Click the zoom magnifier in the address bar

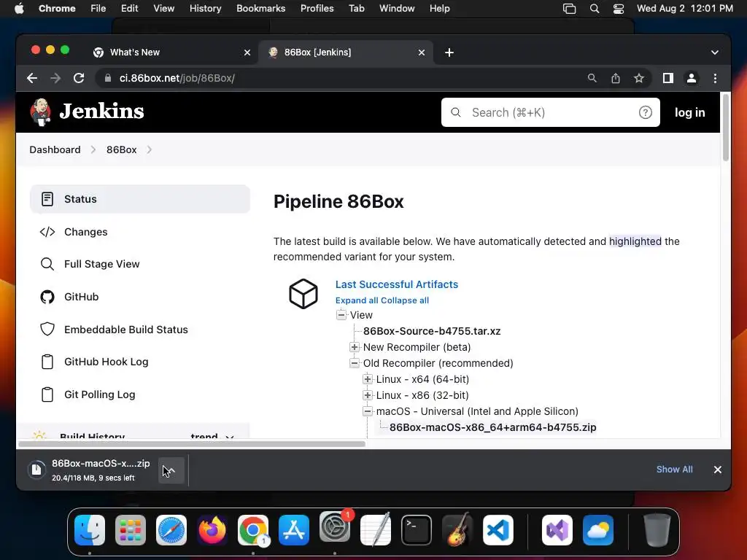coord(592,78)
